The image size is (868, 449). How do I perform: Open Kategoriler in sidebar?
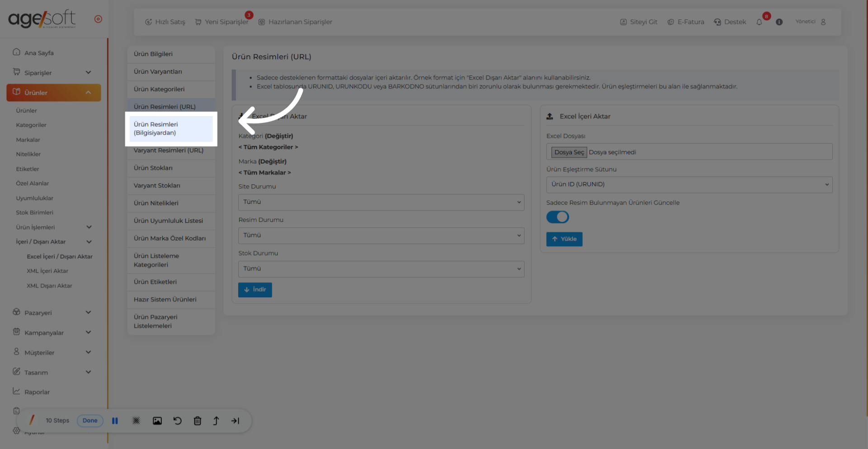[31, 125]
